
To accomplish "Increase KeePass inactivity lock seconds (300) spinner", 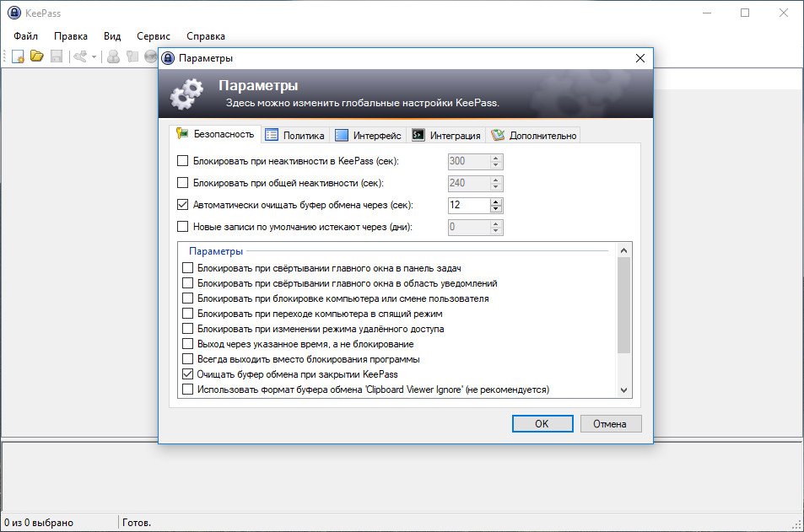I will pyautogui.click(x=495, y=158).
